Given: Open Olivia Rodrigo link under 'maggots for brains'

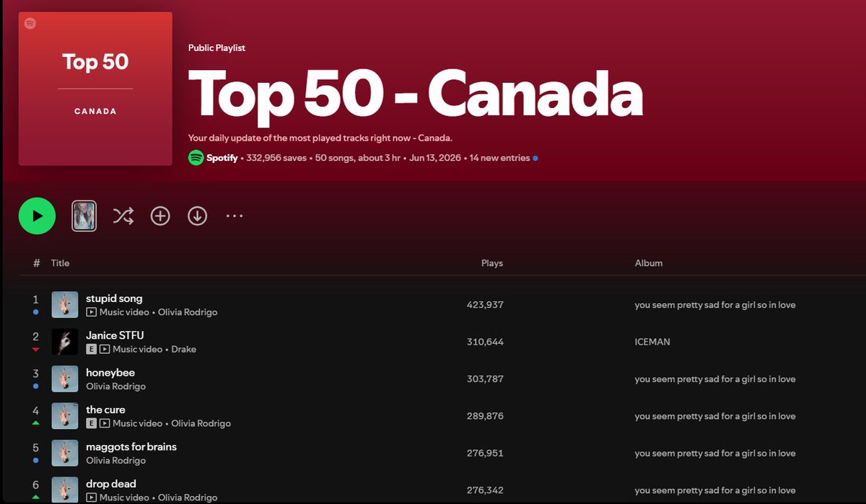Looking at the screenshot, I should pyautogui.click(x=115, y=461).
